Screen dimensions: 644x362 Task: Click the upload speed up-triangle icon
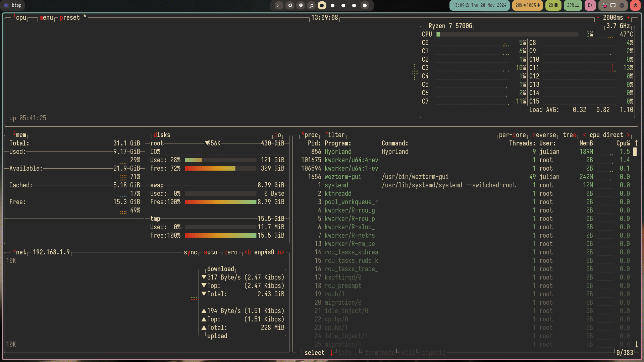(204, 311)
